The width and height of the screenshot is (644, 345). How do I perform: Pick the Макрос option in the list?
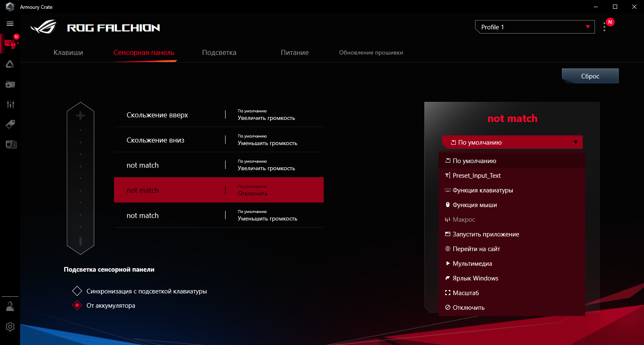coord(512,219)
